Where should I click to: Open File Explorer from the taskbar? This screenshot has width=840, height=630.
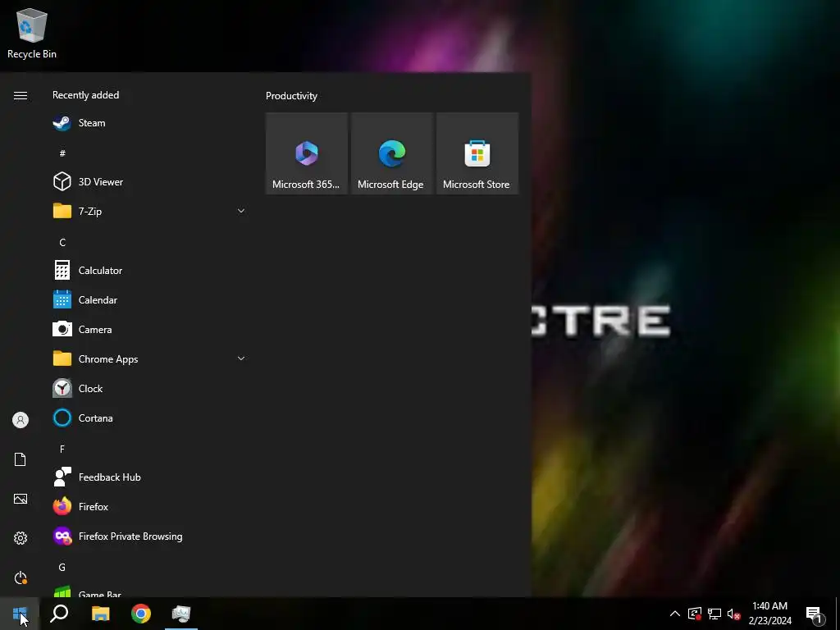(x=100, y=614)
